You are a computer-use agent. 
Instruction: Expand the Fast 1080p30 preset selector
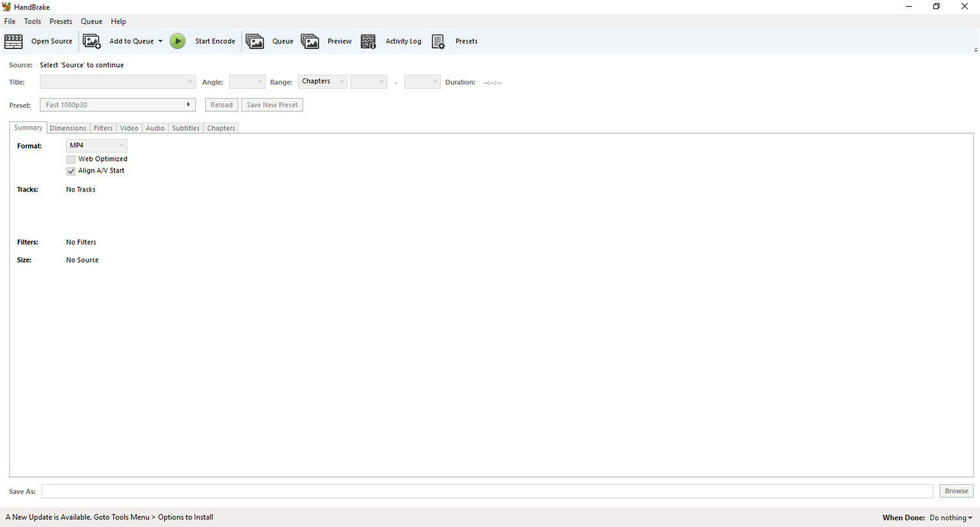point(118,105)
